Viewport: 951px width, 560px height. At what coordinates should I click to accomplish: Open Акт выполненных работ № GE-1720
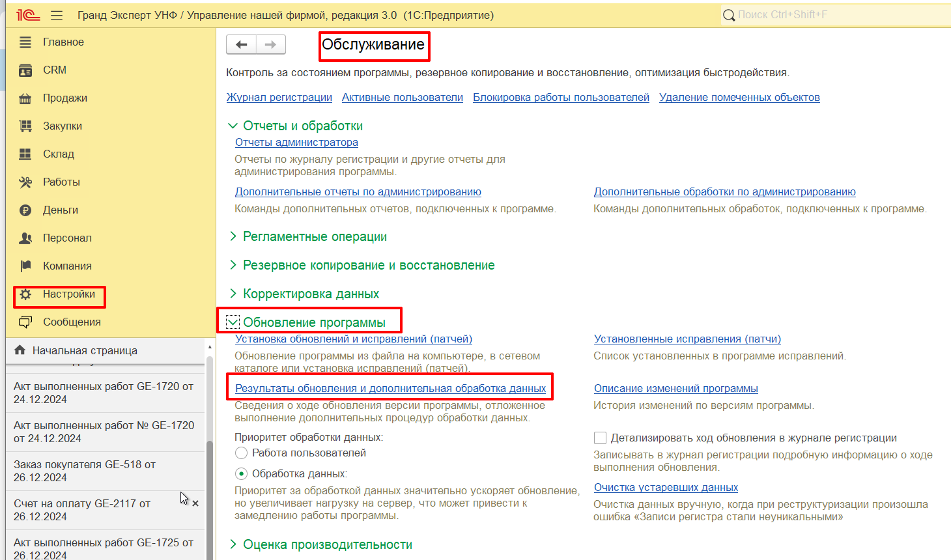point(106,432)
